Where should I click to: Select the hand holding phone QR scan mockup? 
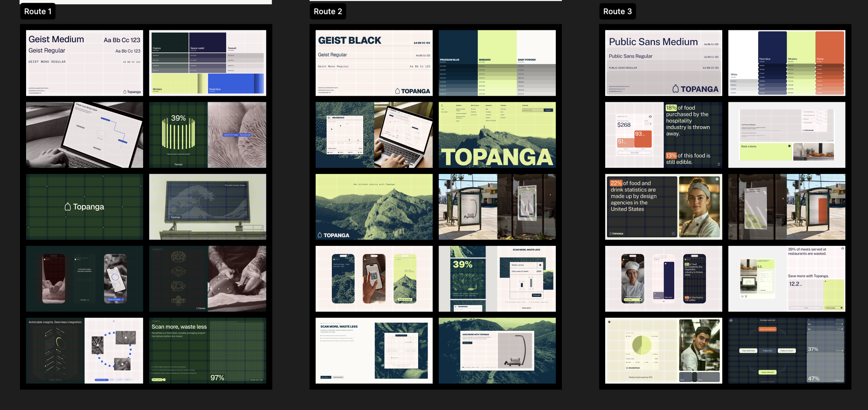coord(374,279)
